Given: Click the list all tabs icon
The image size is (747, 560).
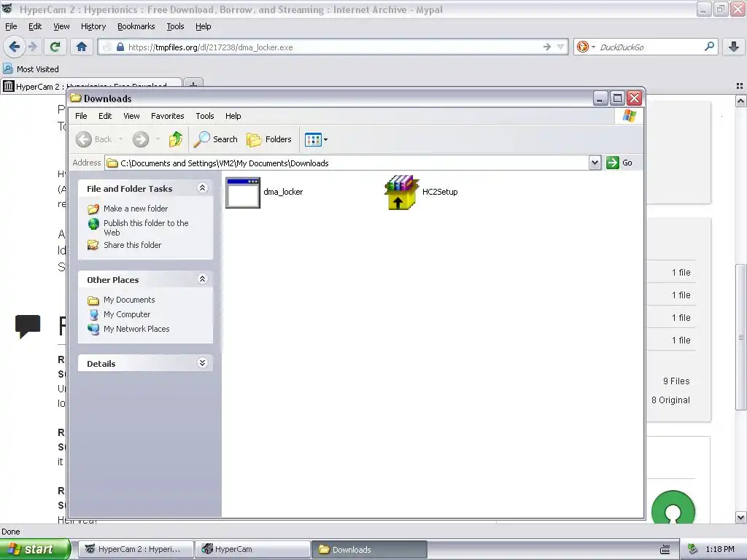Looking at the screenshot, I should click(740, 86).
